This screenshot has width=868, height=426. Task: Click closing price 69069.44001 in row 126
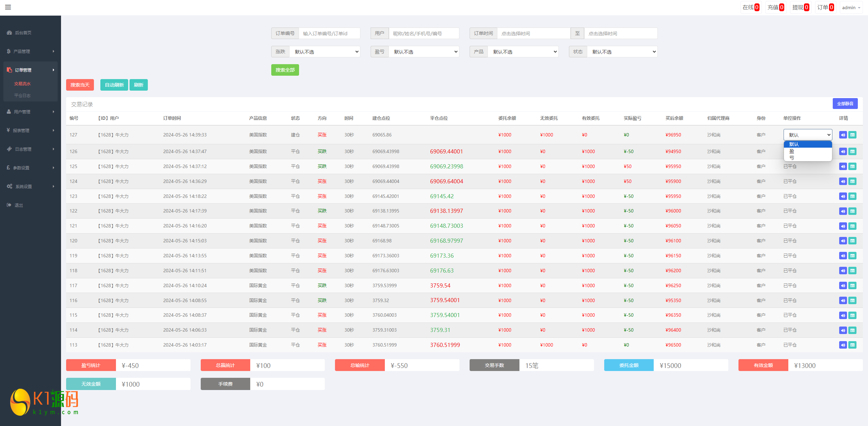point(446,151)
